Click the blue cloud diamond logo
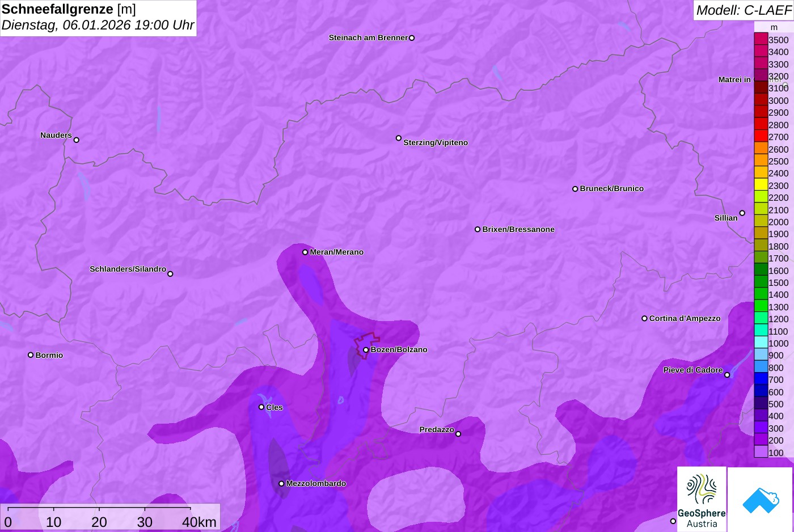The image size is (794, 532). click(761, 500)
